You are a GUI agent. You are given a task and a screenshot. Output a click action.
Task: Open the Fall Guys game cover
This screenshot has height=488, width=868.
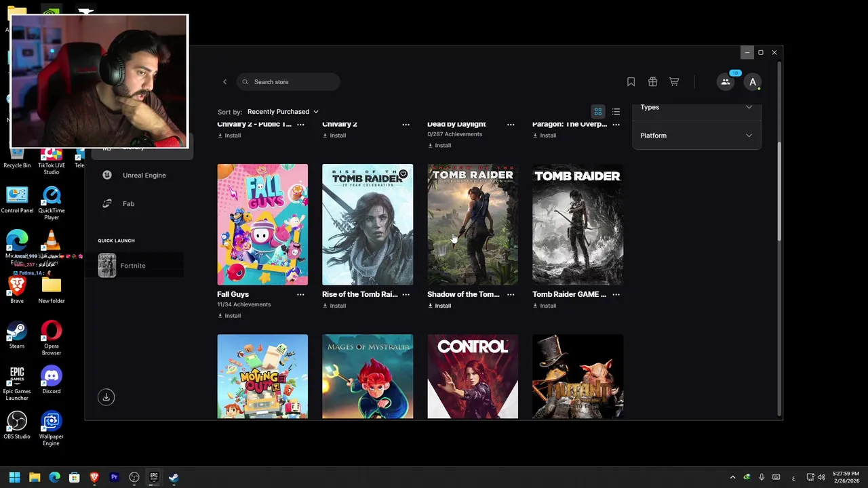(x=262, y=224)
